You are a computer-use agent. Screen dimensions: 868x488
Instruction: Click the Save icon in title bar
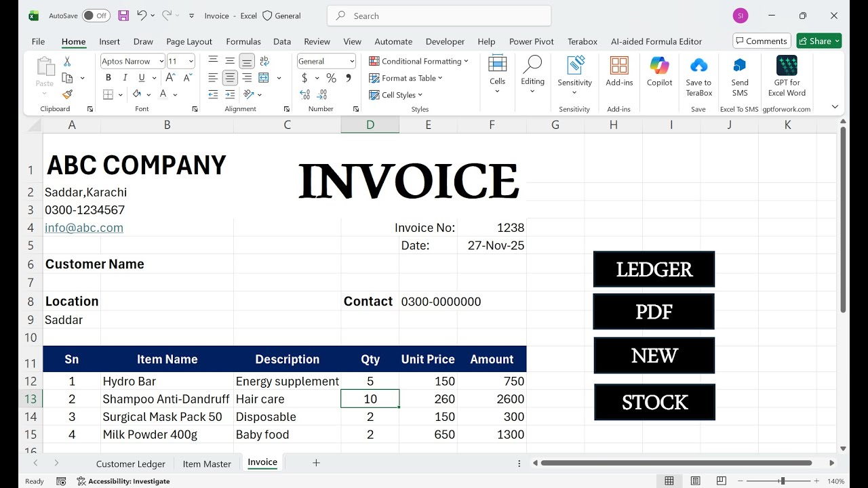coord(123,16)
